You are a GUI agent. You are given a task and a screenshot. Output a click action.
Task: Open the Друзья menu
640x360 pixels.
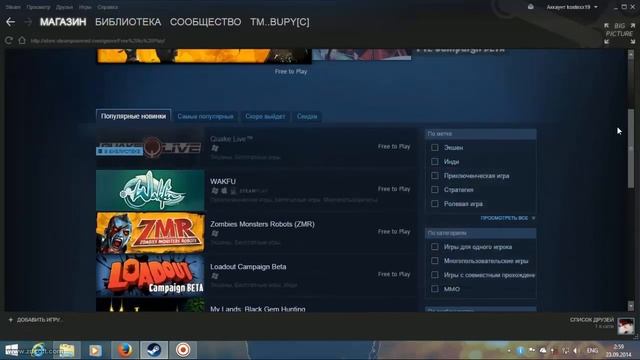pyautogui.click(x=64, y=7)
